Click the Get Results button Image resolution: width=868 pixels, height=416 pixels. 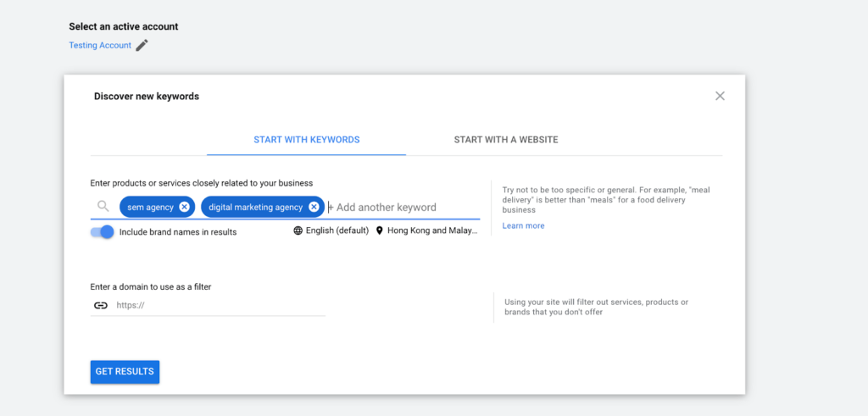tap(125, 372)
